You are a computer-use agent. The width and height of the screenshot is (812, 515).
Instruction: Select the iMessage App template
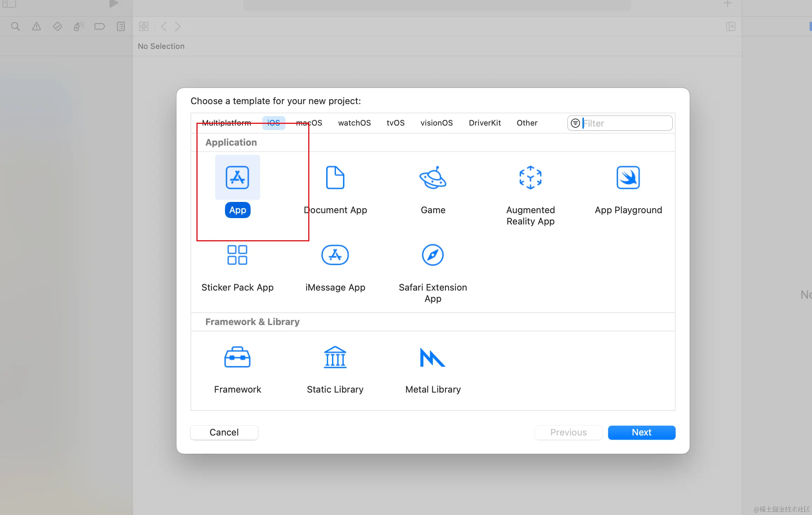(335, 255)
